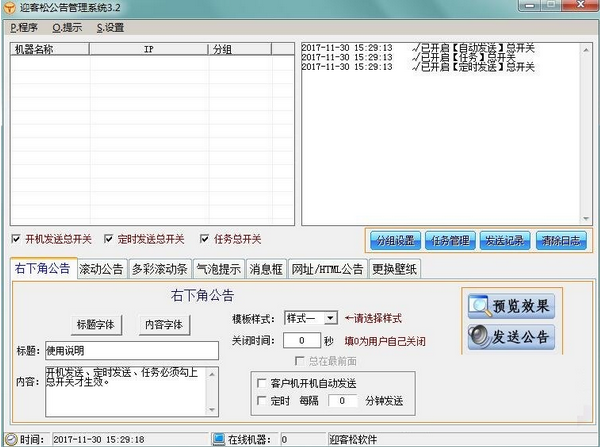The image size is (600, 447).
Task: Open the 气泡提示 tab
Action: 219,269
